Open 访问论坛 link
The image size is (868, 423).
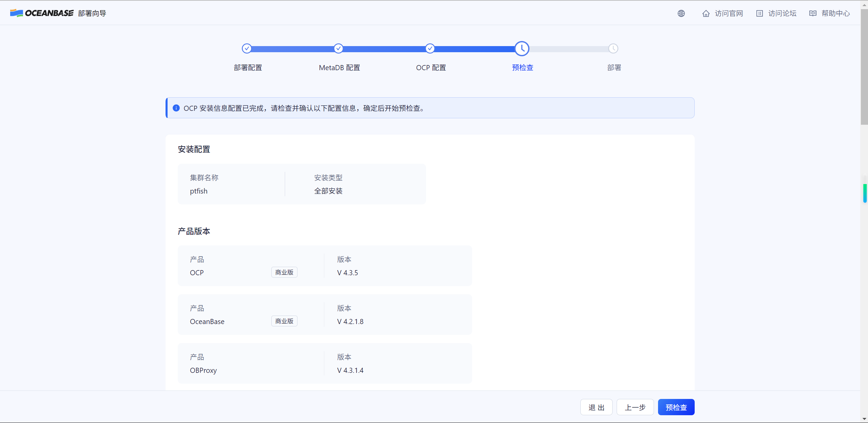pyautogui.click(x=782, y=13)
